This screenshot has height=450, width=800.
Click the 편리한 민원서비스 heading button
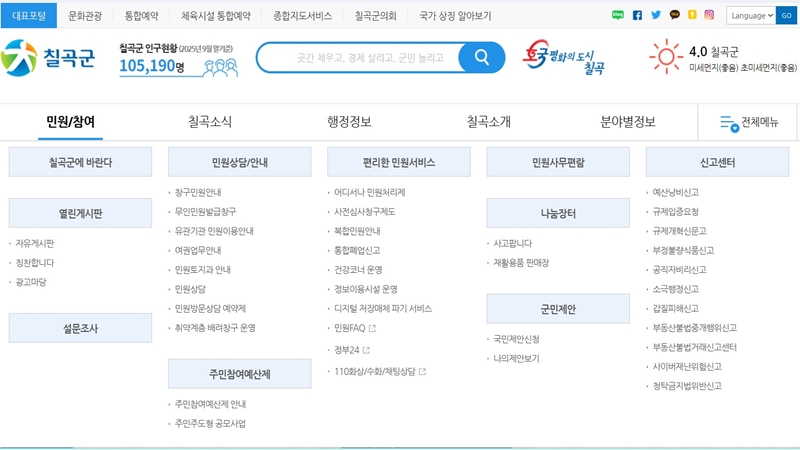point(398,162)
